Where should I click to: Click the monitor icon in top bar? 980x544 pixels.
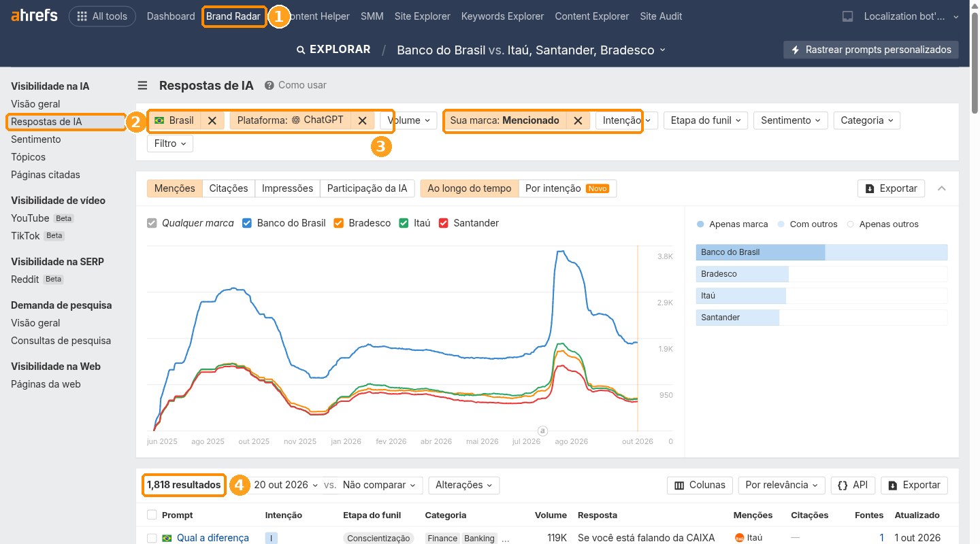(847, 16)
